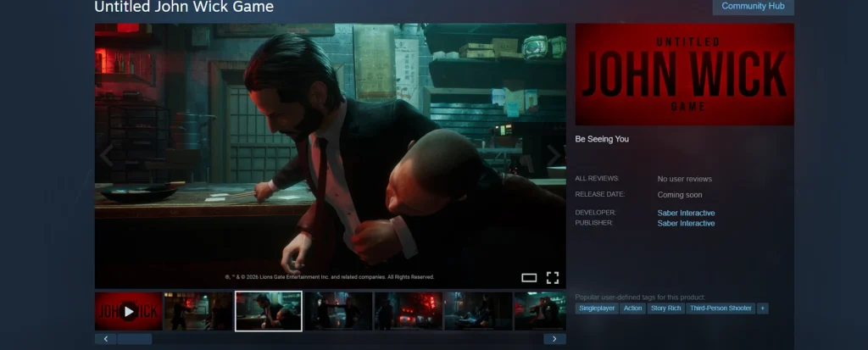Open the Saber Interactive publisher link
This screenshot has height=350, width=868.
point(686,223)
